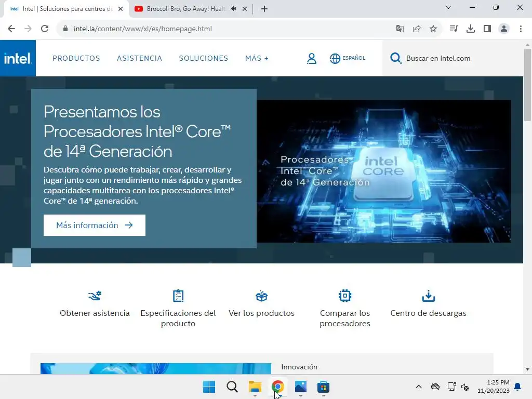Open Microsoft Store from the taskbar
This screenshot has height=399, width=532.
[323, 387]
